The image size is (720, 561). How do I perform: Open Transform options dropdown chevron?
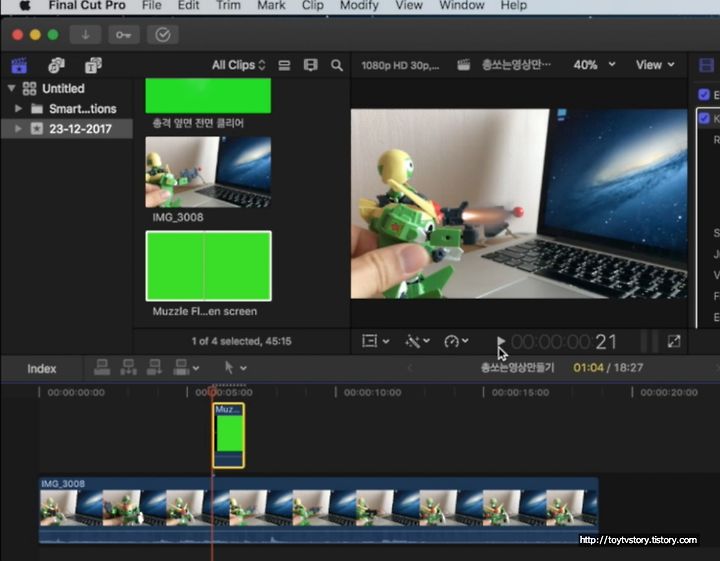386,341
